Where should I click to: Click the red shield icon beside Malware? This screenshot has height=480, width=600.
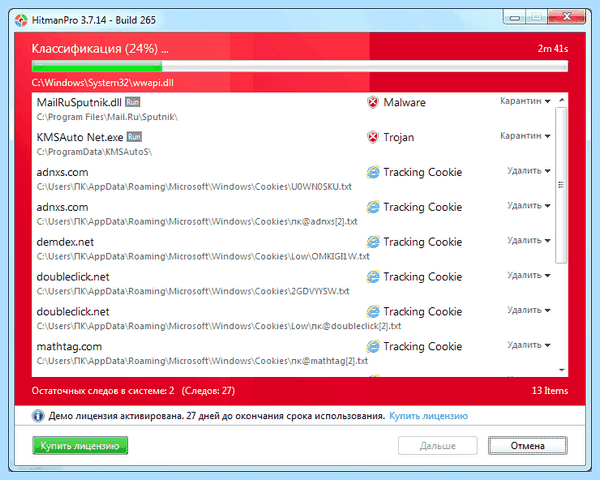373,102
